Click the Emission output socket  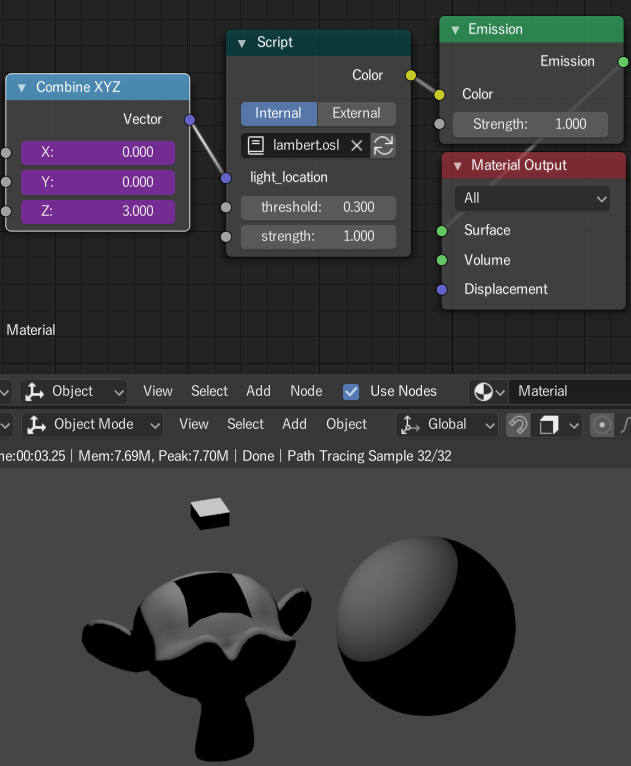[623, 62]
